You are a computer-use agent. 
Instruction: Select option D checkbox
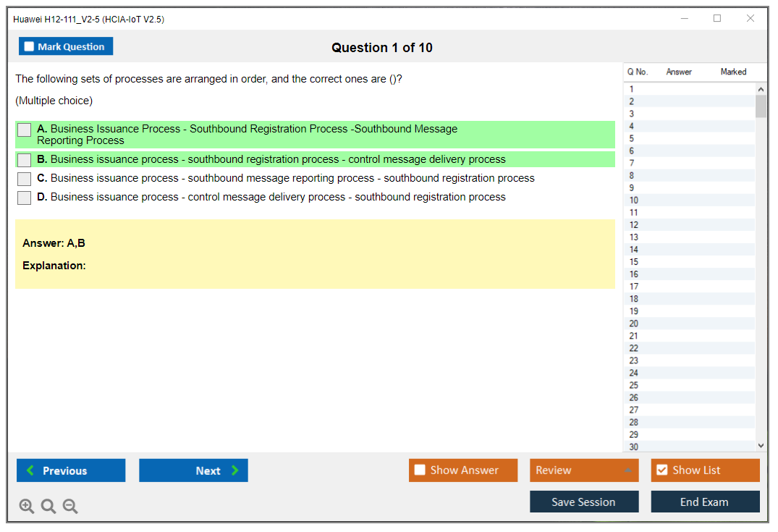[25, 198]
